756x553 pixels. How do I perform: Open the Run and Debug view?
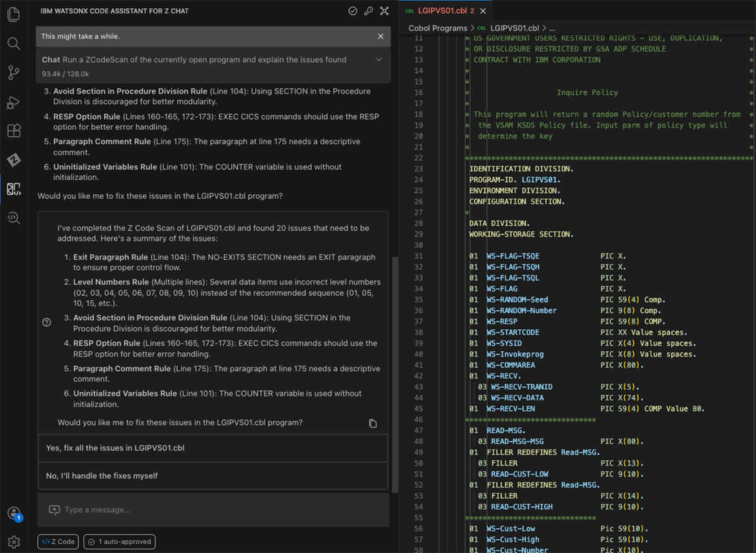pos(13,103)
